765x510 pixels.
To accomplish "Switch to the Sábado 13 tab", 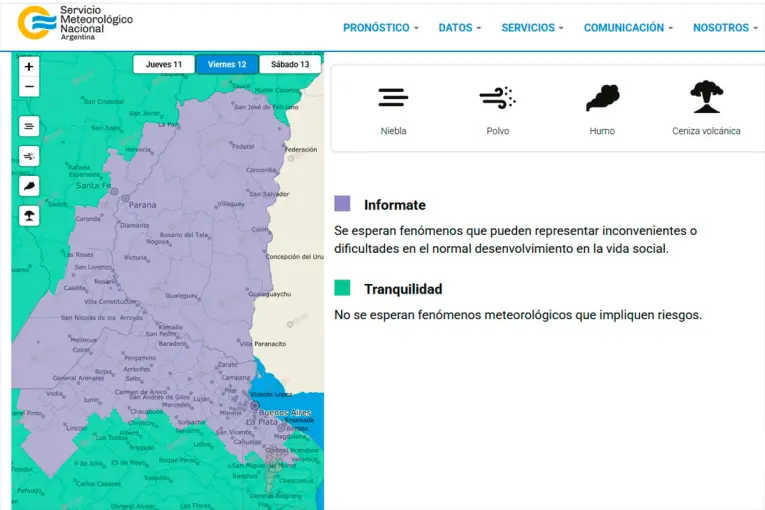I will [x=290, y=64].
